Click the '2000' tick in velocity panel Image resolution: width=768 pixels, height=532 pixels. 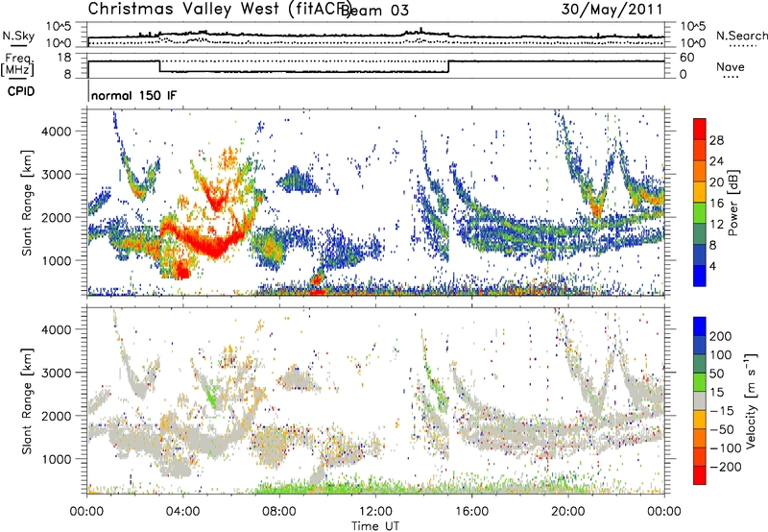click(57, 416)
